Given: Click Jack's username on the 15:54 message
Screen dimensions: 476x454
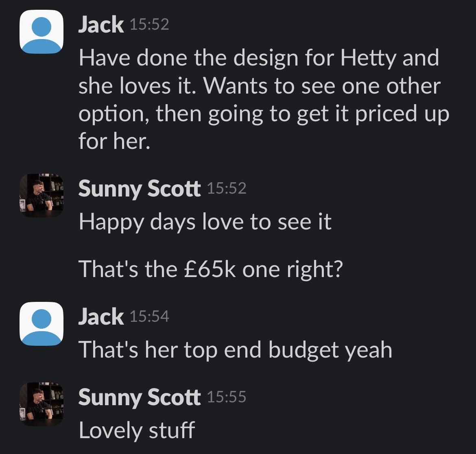Looking at the screenshot, I should point(100,317).
